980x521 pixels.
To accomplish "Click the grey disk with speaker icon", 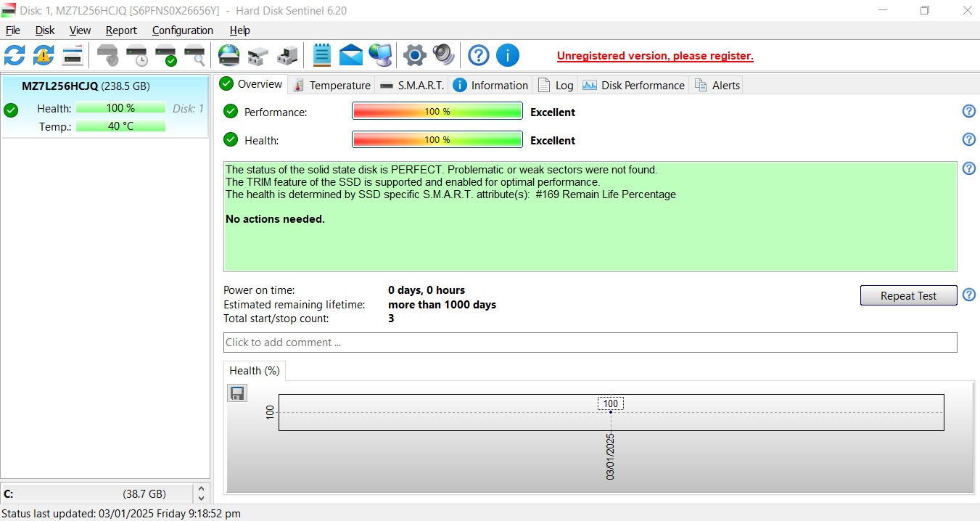I will click(107, 55).
